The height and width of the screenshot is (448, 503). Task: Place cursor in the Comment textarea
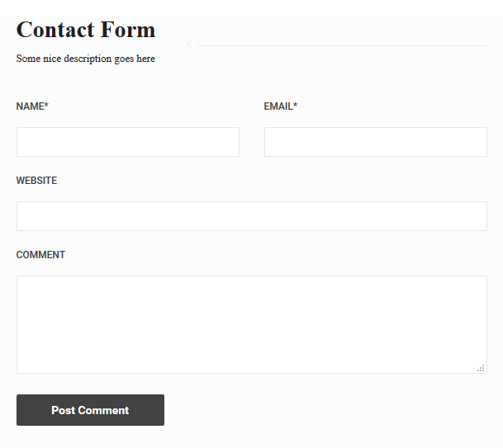pos(251,324)
